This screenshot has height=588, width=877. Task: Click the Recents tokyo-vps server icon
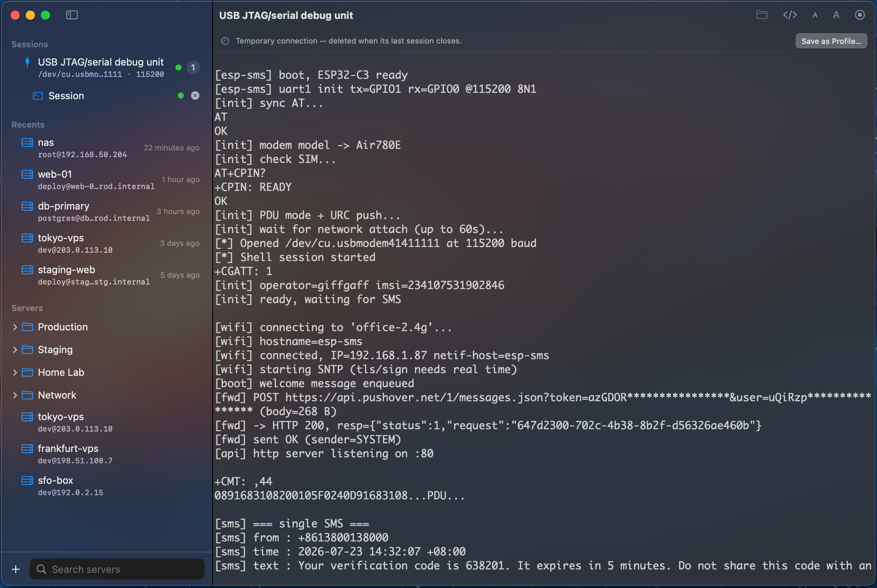tap(27, 238)
